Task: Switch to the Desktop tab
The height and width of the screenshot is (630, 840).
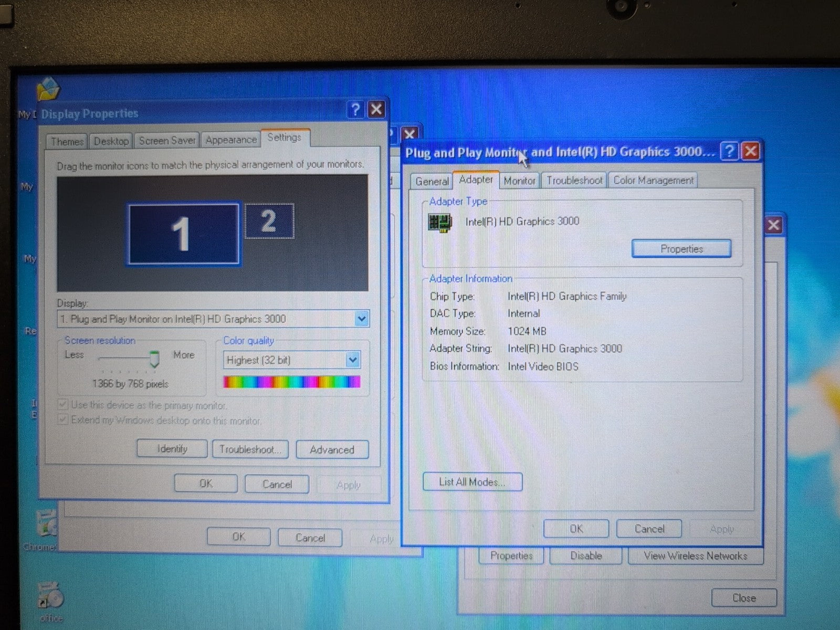Action: [x=111, y=141]
